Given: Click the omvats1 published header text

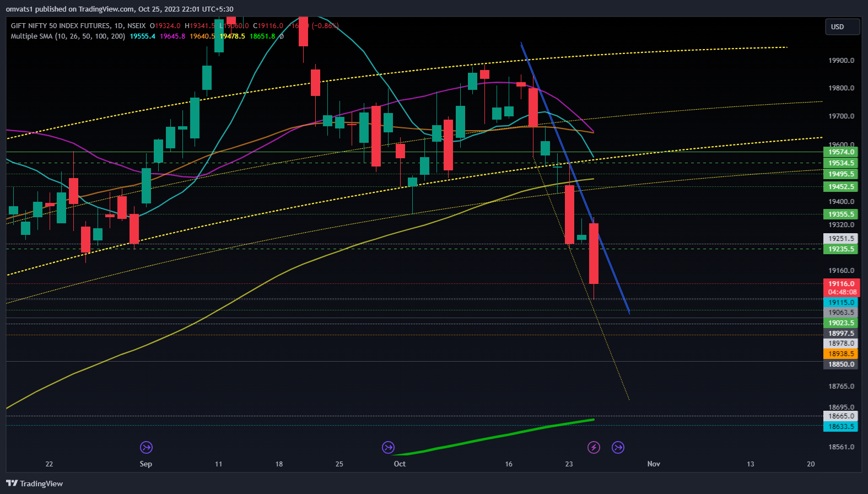Looking at the screenshot, I should 120,9.
